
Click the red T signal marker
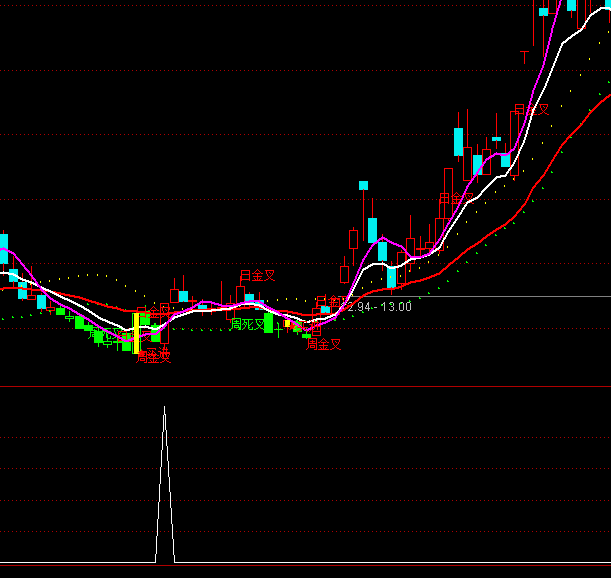pos(524,57)
